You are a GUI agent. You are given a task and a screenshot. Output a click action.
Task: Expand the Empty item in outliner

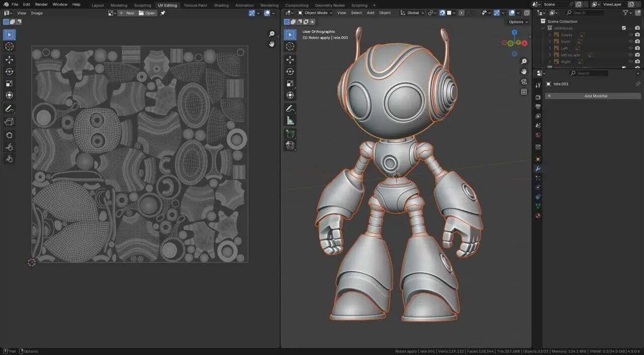549,35
